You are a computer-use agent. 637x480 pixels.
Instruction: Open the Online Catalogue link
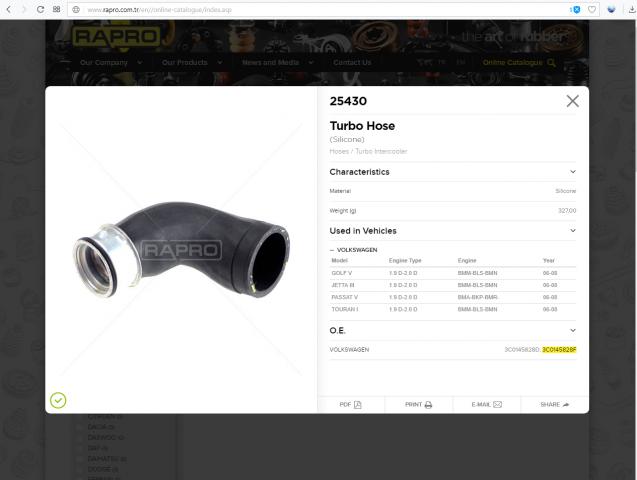[x=512, y=63]
